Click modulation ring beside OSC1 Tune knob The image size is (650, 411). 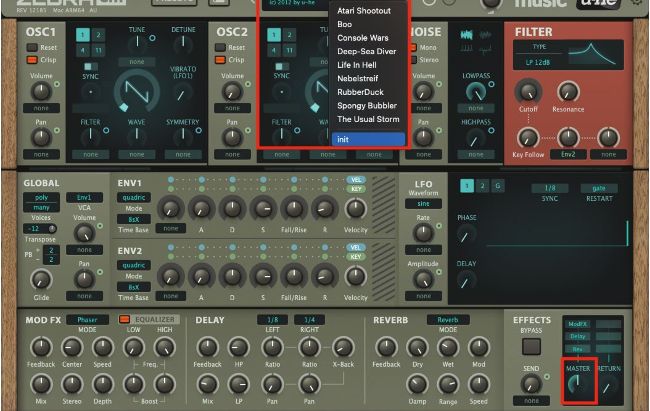point(153,38)
